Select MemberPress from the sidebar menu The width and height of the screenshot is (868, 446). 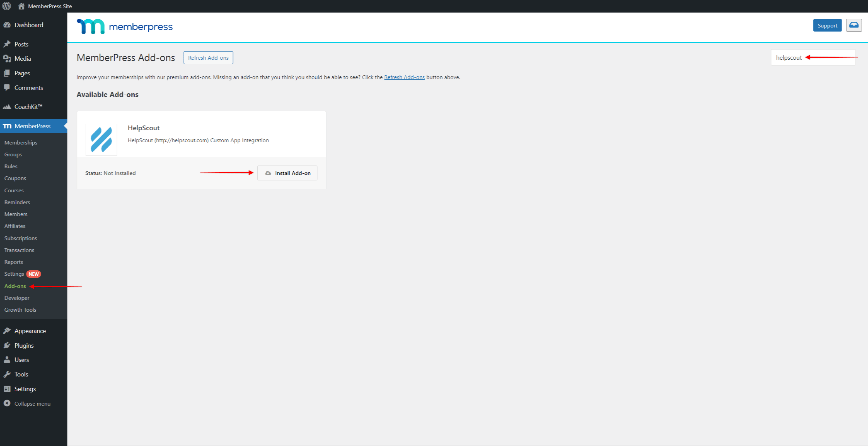(32, 126)
